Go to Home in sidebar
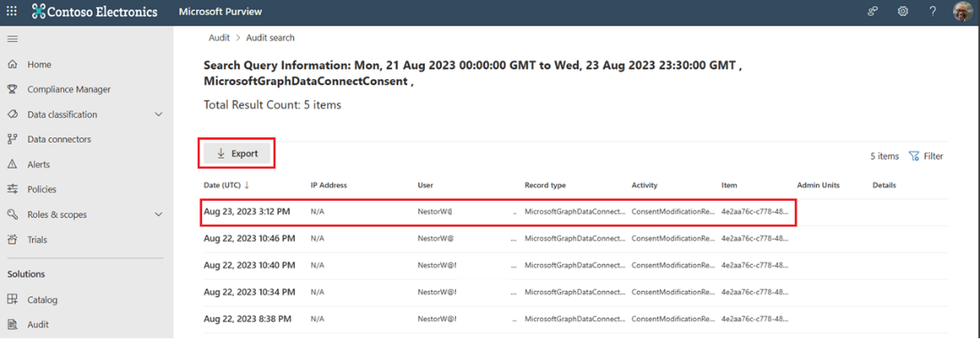The width and height of the screenshot is (980, 339). (x=39, y=64)
